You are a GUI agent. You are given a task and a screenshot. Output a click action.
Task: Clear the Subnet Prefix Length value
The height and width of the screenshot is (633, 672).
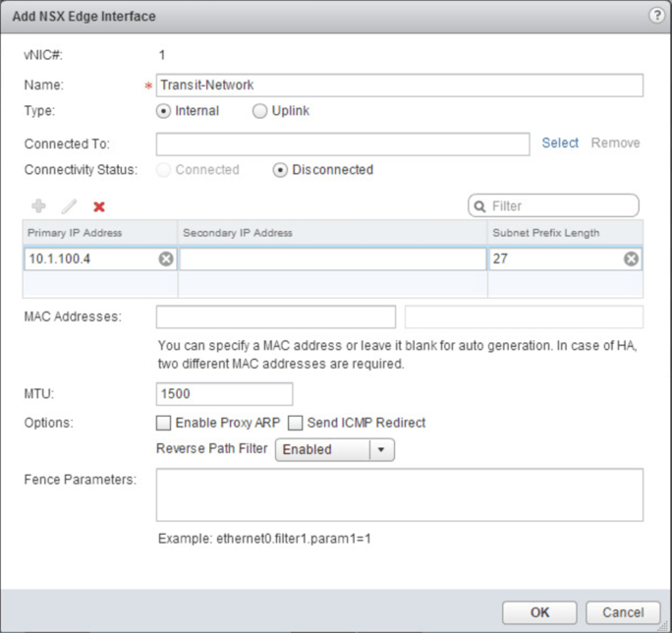tap(631, 259)
